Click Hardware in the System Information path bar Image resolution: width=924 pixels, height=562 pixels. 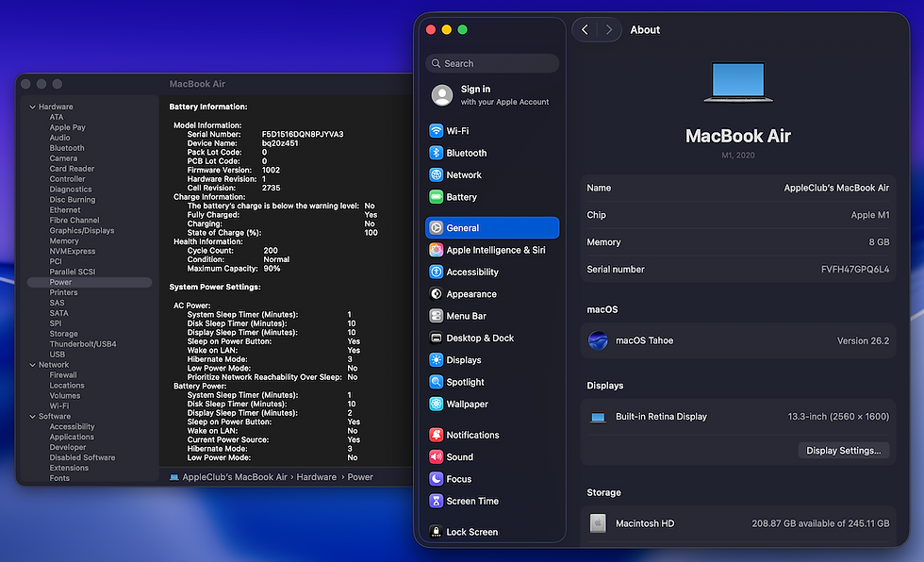tap(317, 477)
